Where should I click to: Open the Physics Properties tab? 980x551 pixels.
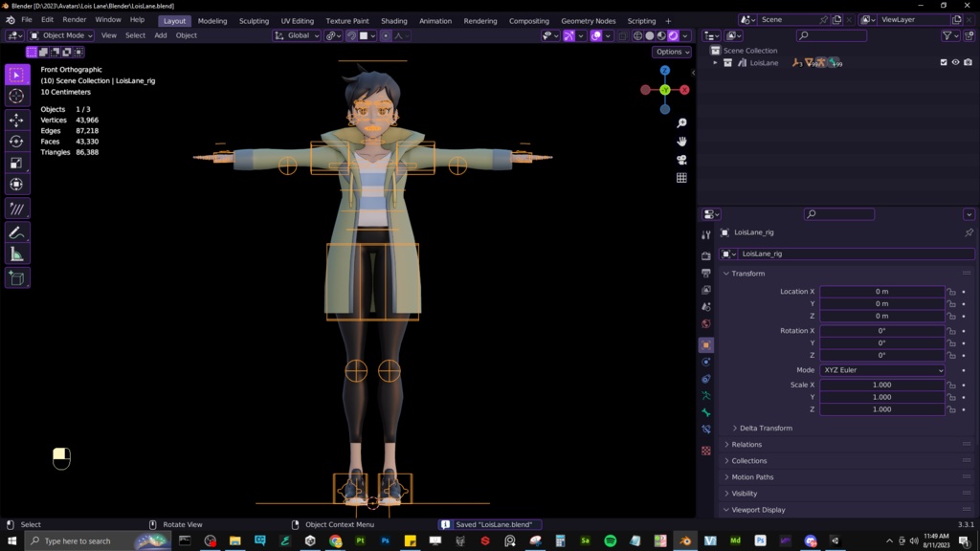pyautogui.click(x=707, y=362)
